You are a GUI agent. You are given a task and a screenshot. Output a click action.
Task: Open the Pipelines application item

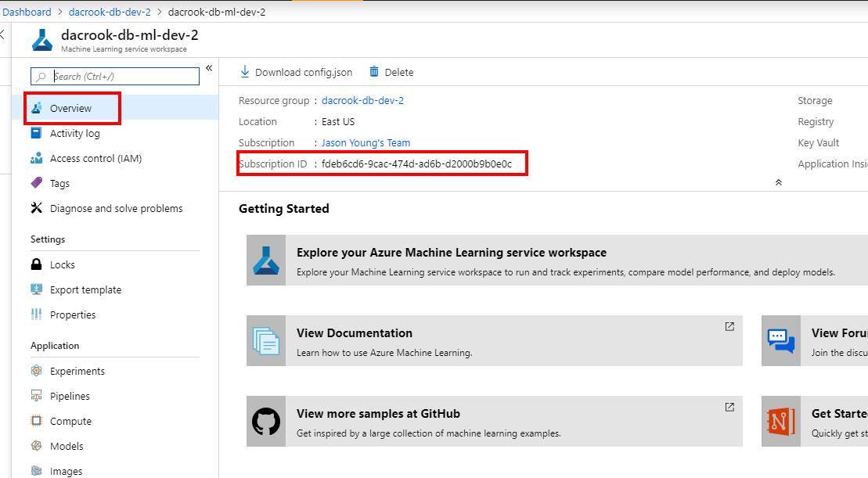click(x=115, y=396)
